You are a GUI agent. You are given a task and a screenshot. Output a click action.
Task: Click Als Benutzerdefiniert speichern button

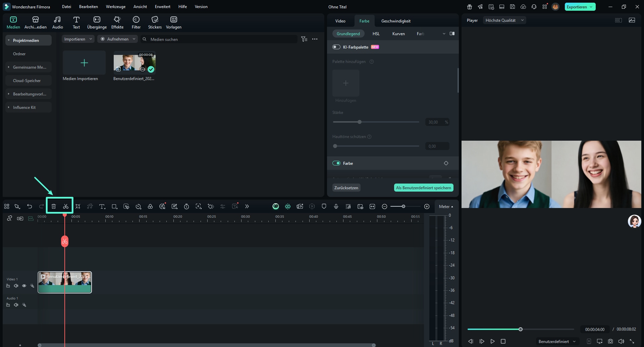coord(424,188)
